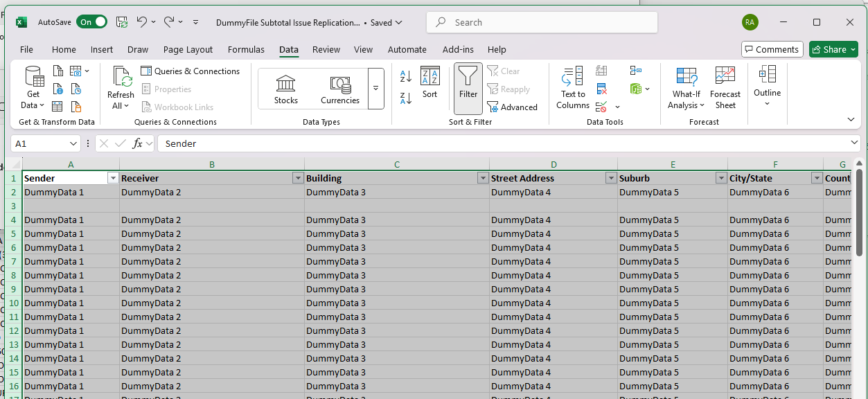Image resolution: width=868 pixels, height=399 pixels.
Task: Switch to the Formulas tab
Action: click(x=246, y=50)
